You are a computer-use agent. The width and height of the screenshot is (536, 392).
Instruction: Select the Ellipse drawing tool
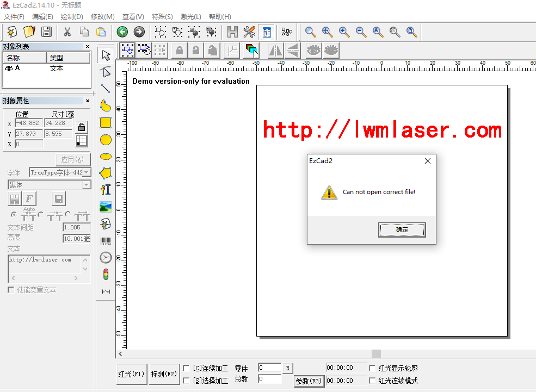pos(106,157)
